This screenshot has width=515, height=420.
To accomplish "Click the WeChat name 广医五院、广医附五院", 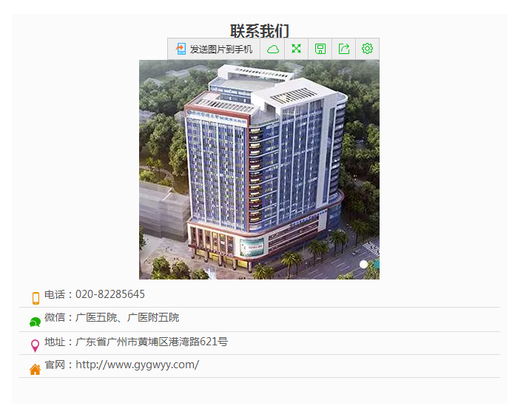I will [127, 318].
